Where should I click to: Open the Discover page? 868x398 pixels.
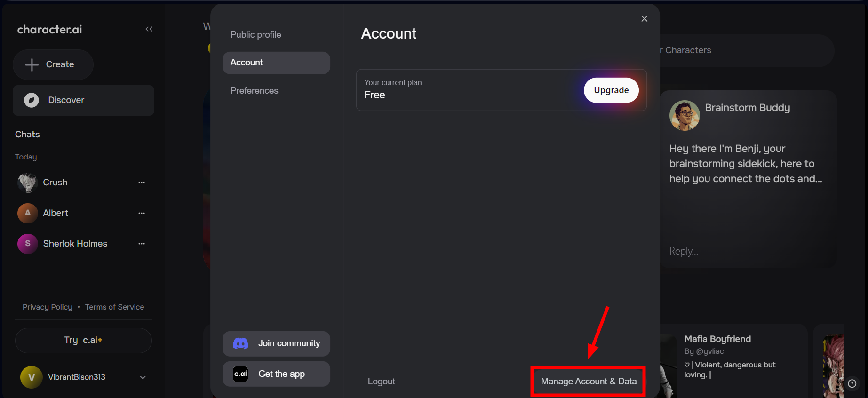[x=83, y=100]
